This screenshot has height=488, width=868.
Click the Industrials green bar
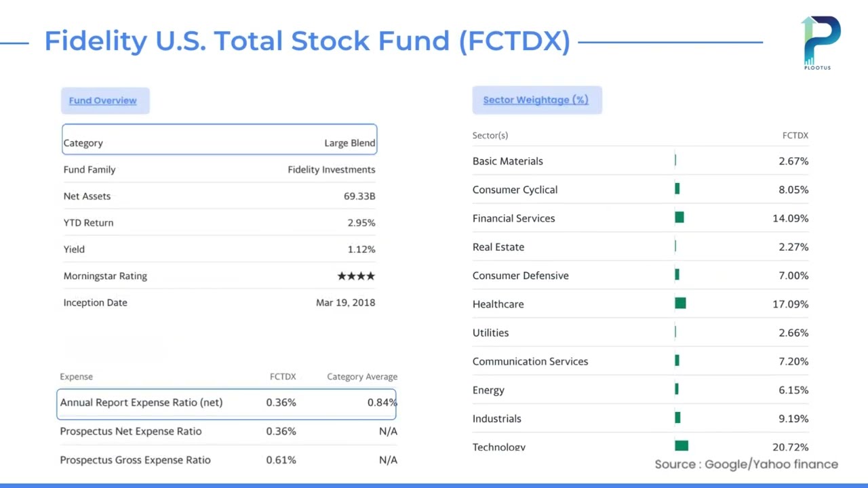point(677,418)
